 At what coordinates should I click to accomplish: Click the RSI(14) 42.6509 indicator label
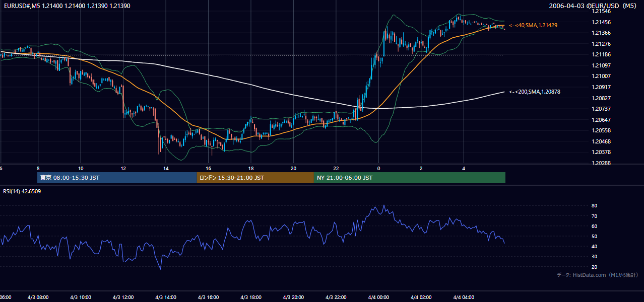tap(22, 191)
